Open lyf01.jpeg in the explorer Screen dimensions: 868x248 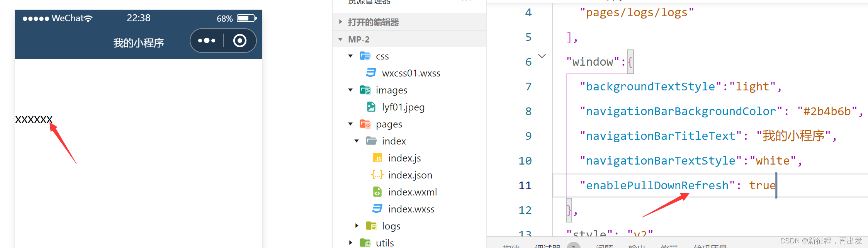point(403,107)
